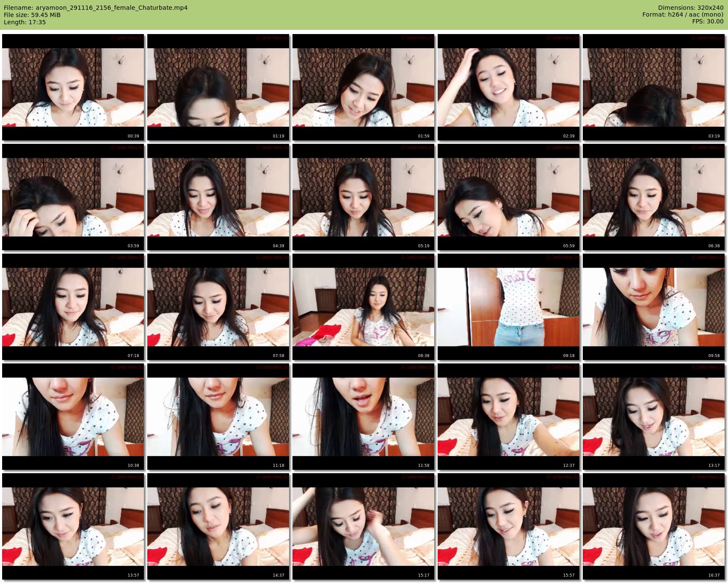Open the frame marked 01:19
This screenshot has height=583, width=728.
[218, 87]
